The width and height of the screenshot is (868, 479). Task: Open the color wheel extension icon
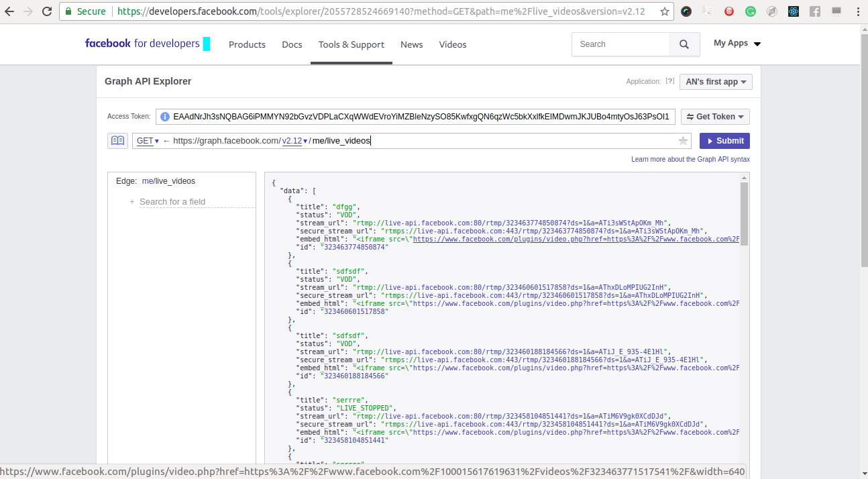point(686,11)
